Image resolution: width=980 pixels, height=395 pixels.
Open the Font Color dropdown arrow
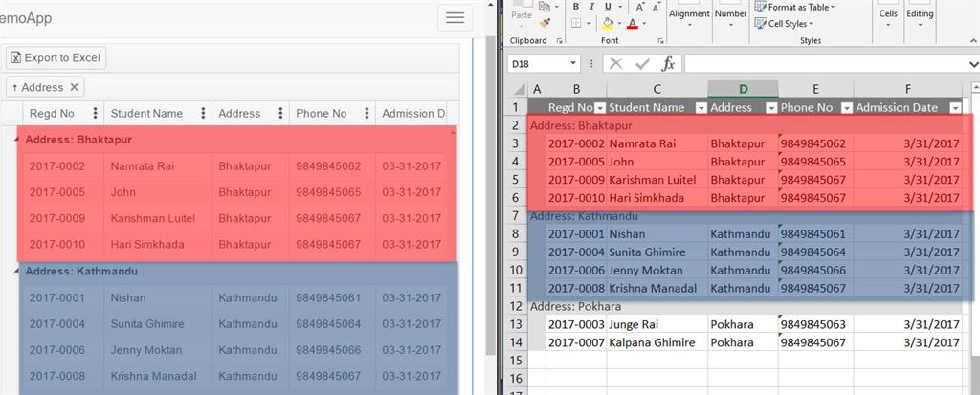(x=644, y=24)
